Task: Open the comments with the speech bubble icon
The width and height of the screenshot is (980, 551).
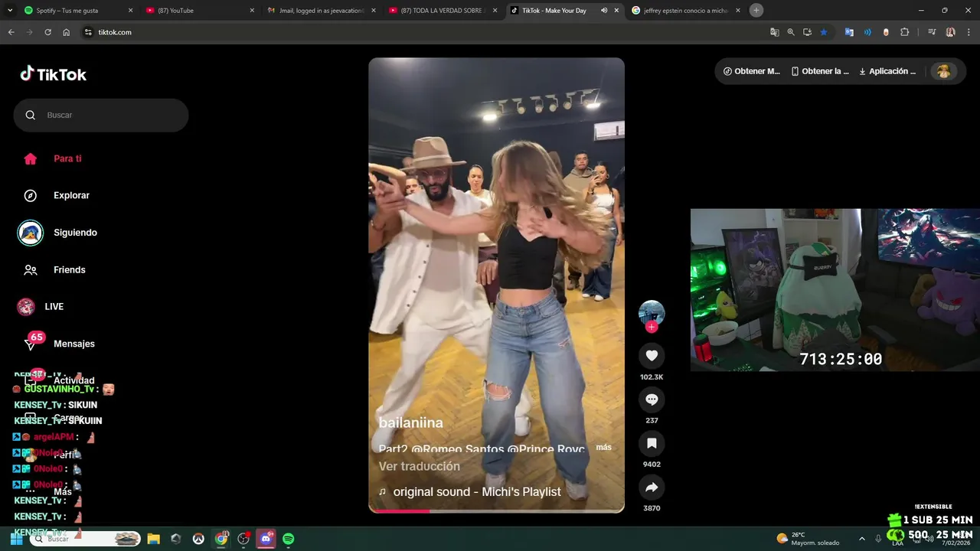Action: 652,399
